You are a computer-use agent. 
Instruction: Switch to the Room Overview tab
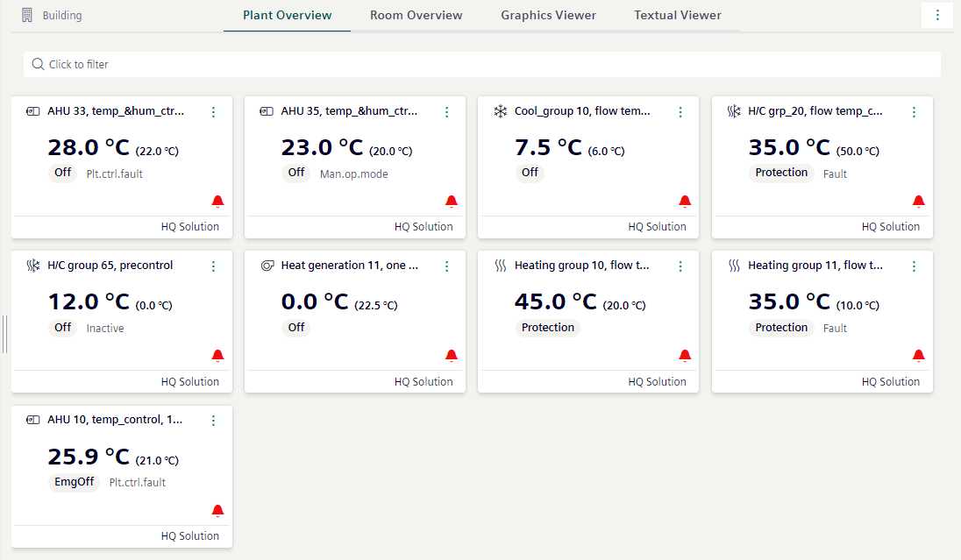click(416, 16)
